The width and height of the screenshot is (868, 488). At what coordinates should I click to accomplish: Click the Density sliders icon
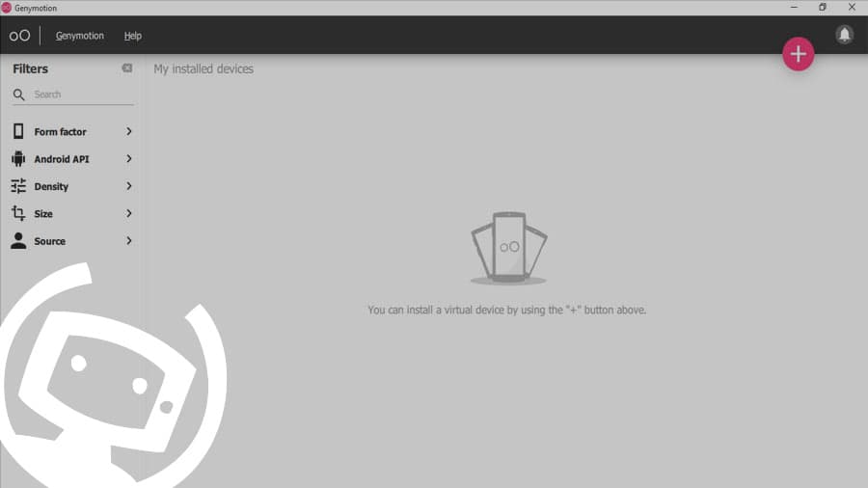click(x=18, y=186)
